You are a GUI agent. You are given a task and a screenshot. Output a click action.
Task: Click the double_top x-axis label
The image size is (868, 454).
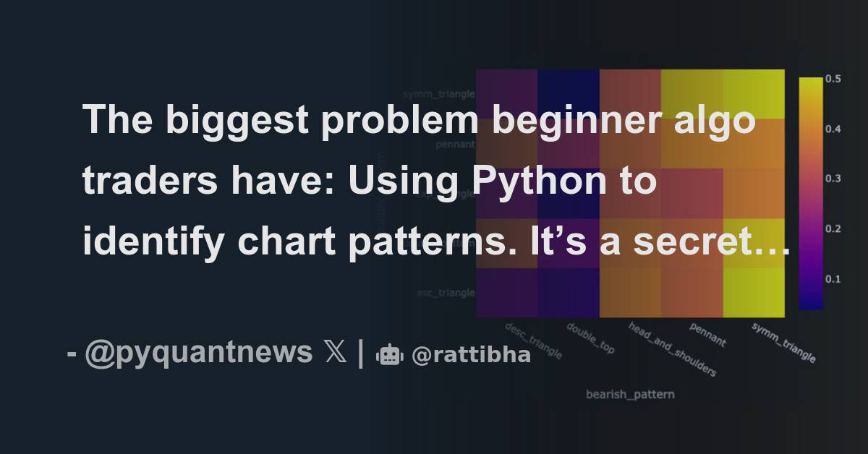(x=590, y=338)
